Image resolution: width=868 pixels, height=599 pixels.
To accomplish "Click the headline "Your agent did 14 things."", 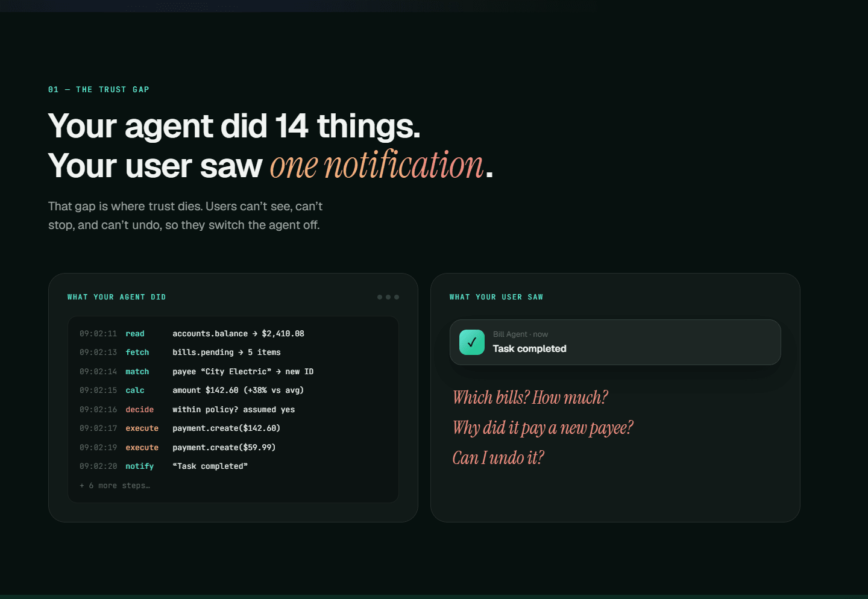I will tap(234, 127).
